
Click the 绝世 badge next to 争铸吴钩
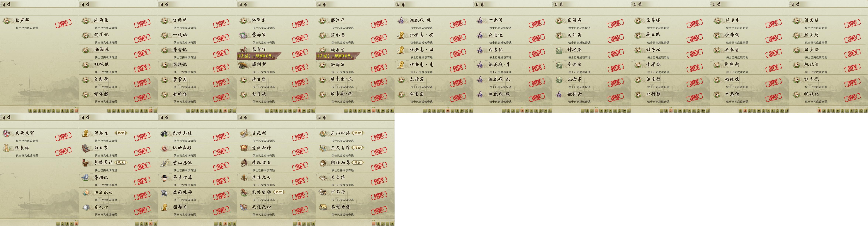(x=121, y=163)
